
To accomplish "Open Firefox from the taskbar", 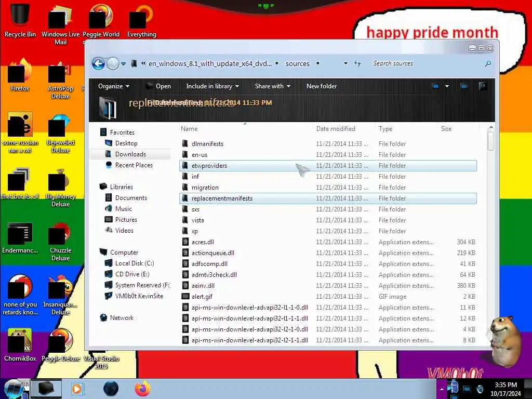I will (143, 389).
